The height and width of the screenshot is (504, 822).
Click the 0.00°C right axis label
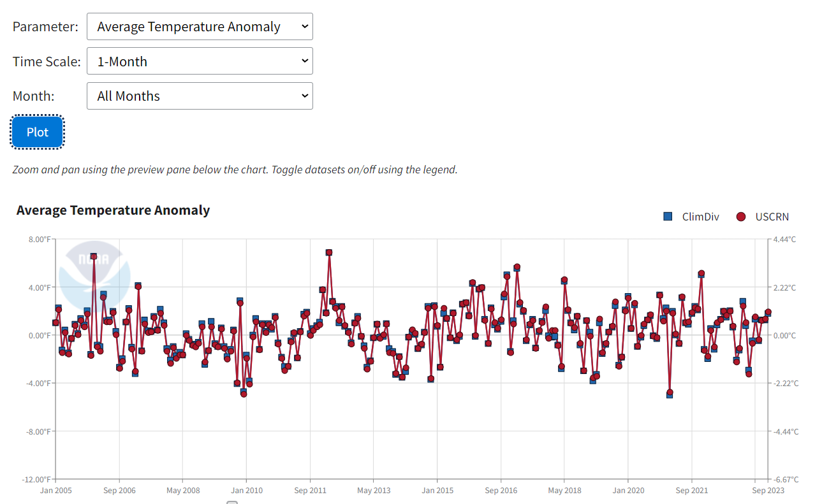point(786,335)
